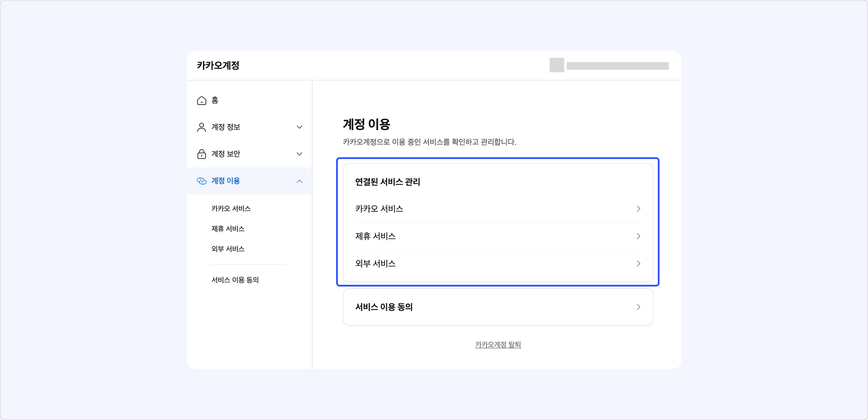Click arrow icon on 서비스 이용 동의 card
Viewport: 868px width, 420px height.
pos(638,307)
